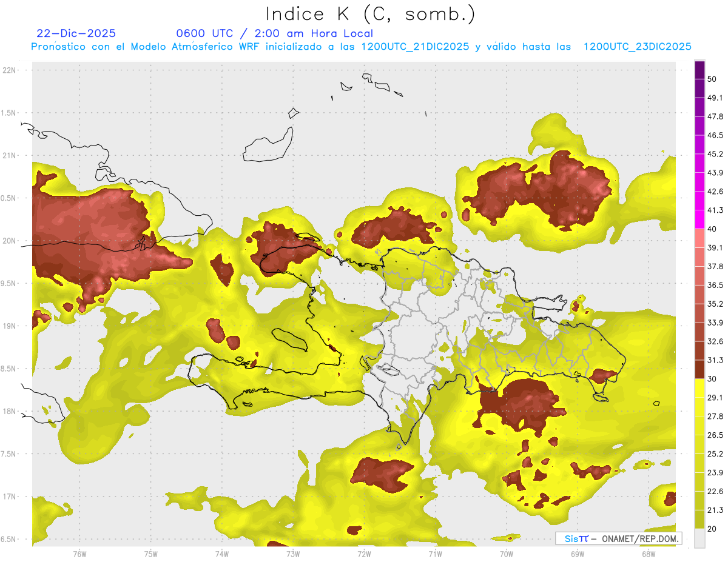Click the '42.6' colorbar value
The width and height of the screenshot is (728, 562).
click(715, 192)
